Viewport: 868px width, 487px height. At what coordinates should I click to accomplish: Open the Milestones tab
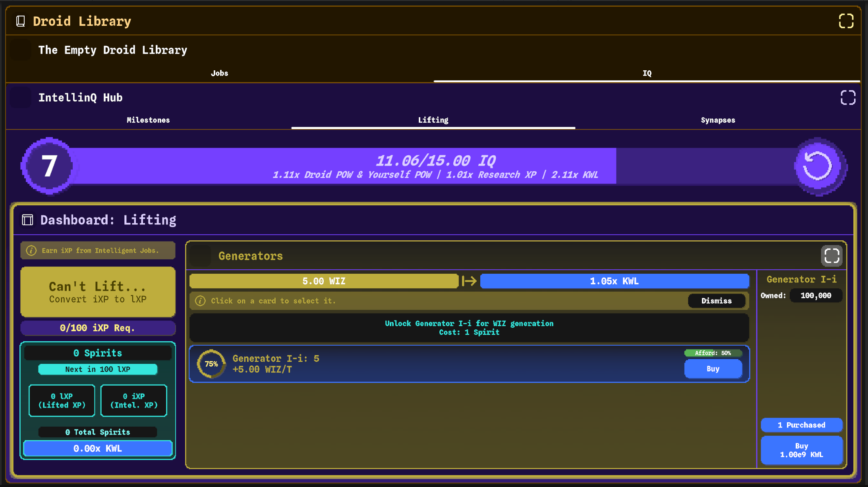tap(148, 120)
